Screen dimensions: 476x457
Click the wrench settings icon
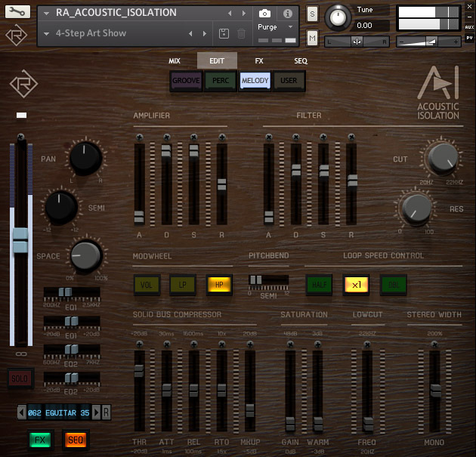click(x=16, y=12)
